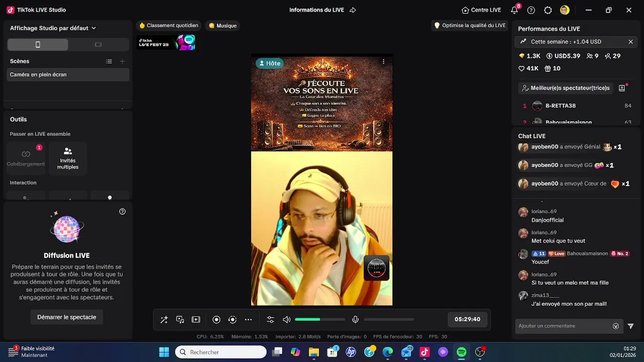Open the media and music source icon
The height and width of the screenshot is (362, 644).
coord(180,320)
